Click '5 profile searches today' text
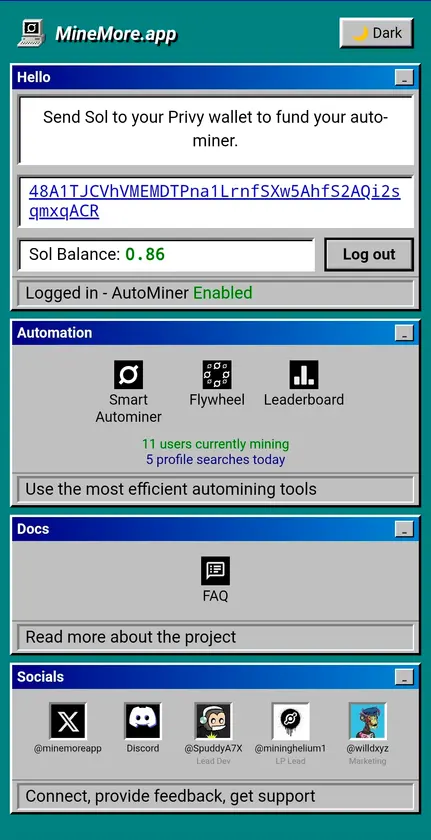Screen dimensions: 431x840 coord(215,460)
